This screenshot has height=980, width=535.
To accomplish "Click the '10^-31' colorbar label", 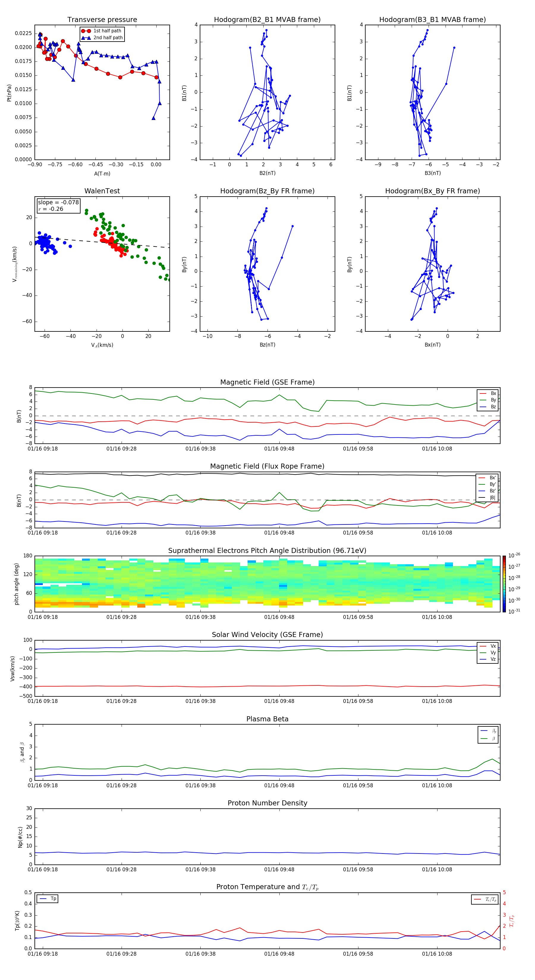I will pos(514,611).
